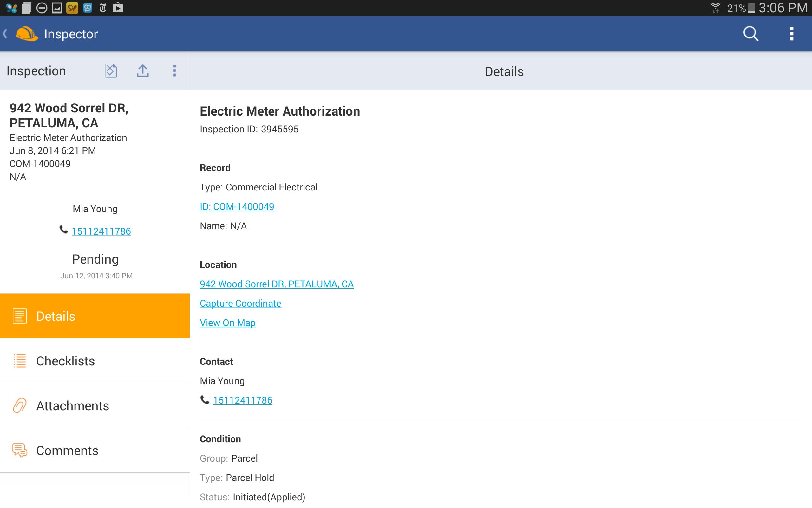This screenshot has width=812, height=508.
Task: Tap Status: Initiated(Applied) text
Action: click(252, 497)
